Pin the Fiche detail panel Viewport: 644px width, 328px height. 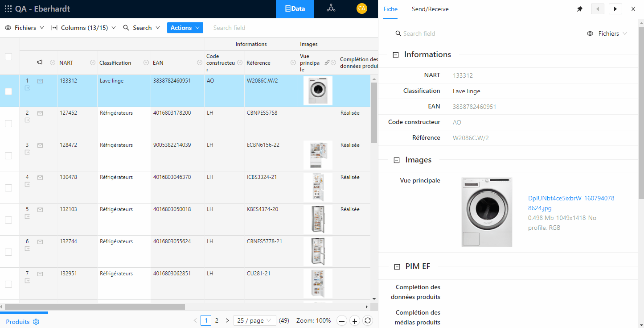[579, 8]
